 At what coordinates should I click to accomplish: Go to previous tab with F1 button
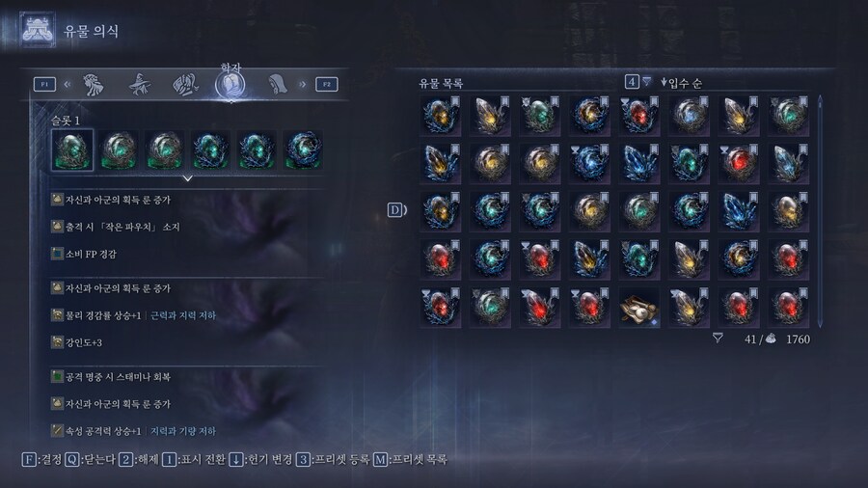[x=44, y=84]
